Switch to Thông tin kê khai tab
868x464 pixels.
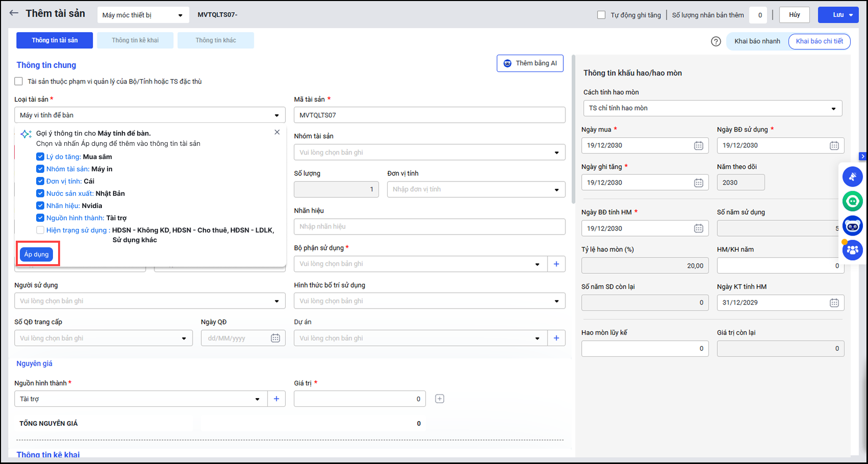135,40
